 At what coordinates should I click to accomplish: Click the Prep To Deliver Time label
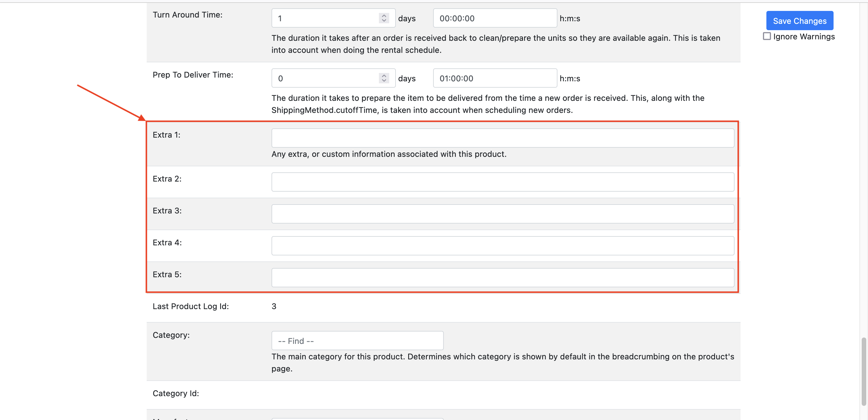193,75
